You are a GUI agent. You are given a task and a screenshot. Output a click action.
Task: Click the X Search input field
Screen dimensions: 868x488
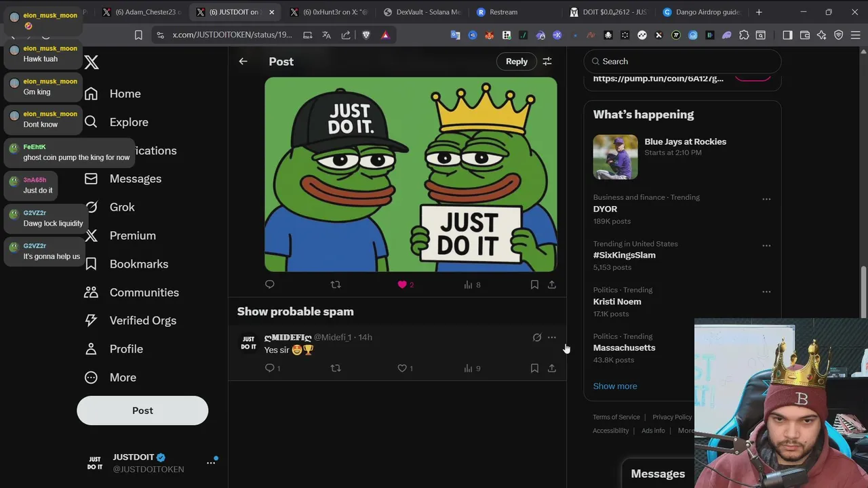682,61
